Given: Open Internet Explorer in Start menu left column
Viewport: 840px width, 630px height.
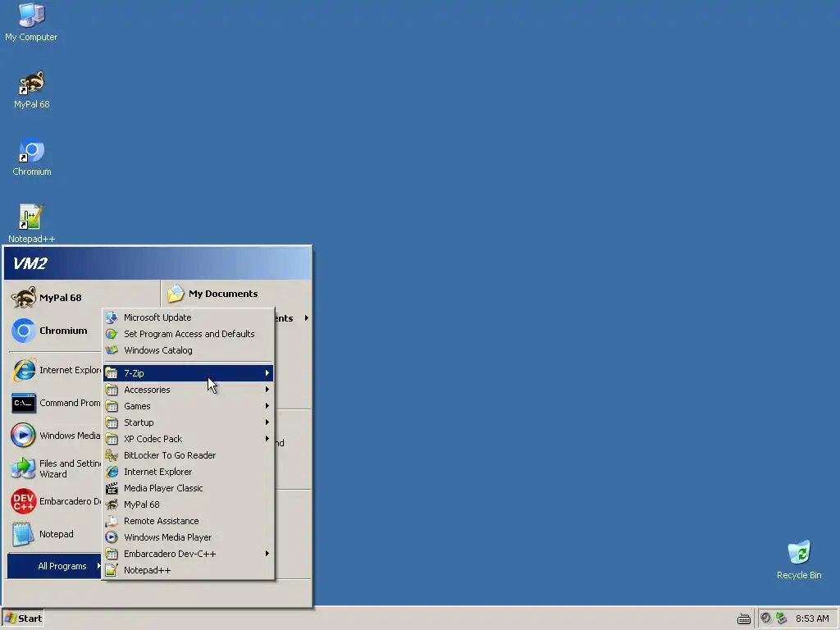Looking at the screenshot, I should [55, 370].
